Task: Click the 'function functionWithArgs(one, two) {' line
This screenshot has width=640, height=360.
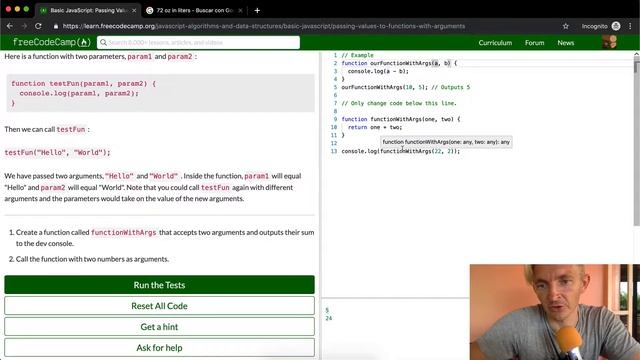Action: (401, 119)
